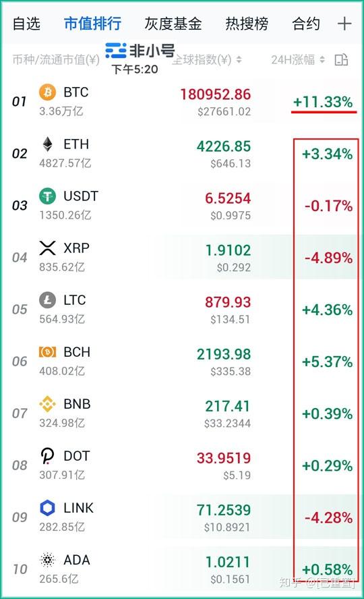This screenshot has height=599, width=364.
Task: Tap the 币种/流通市值 column header
Action: point(56,59)
